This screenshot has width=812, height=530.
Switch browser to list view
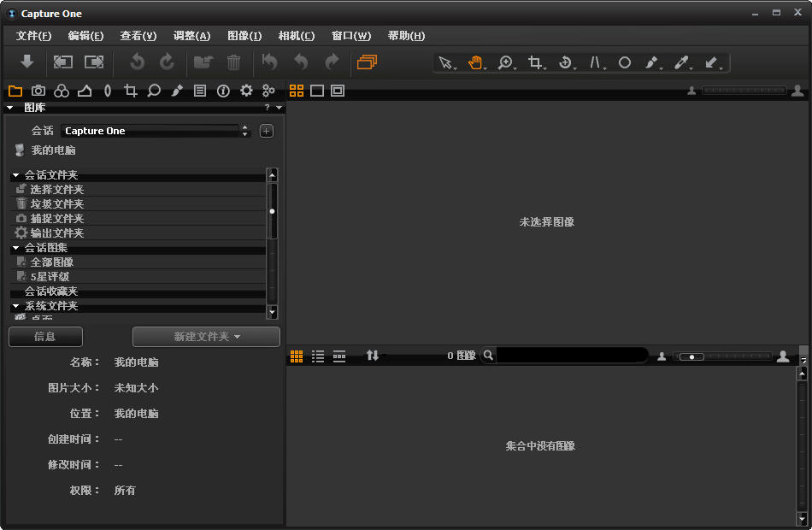pyautogui.click(x=318, y=356)
